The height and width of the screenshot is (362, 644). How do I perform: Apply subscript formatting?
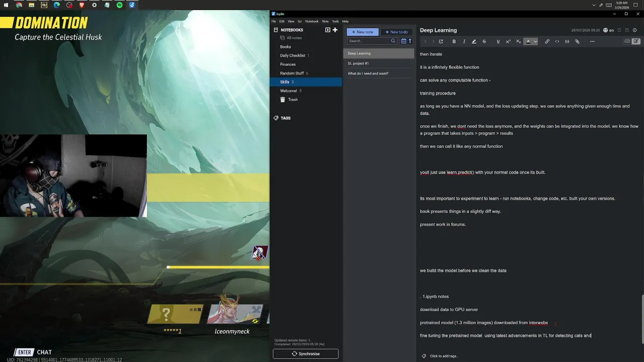coord(518,41)
